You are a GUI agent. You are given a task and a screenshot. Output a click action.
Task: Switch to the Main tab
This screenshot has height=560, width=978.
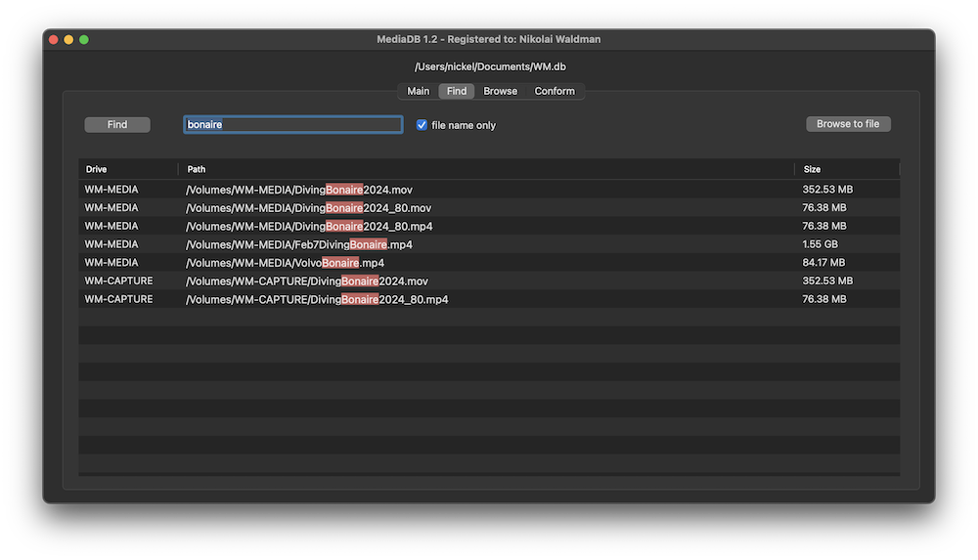tap(418, 91)
